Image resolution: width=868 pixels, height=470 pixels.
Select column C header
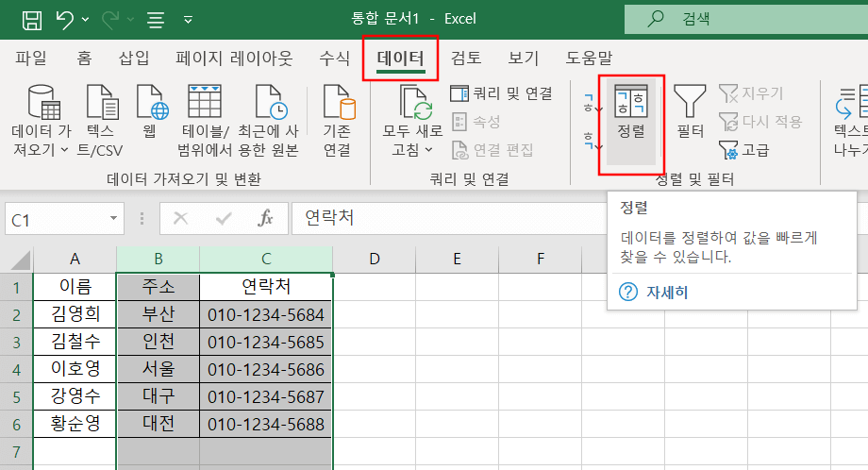pos(266,260)
